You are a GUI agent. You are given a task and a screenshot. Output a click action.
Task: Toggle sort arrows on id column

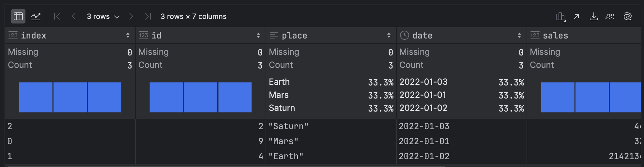(x=258, y=35)
